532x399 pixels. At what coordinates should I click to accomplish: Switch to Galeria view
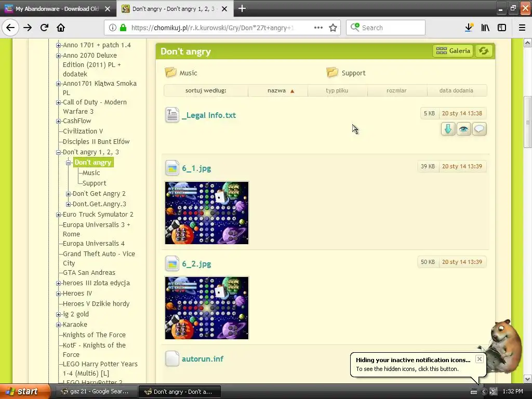coord(453,51)
